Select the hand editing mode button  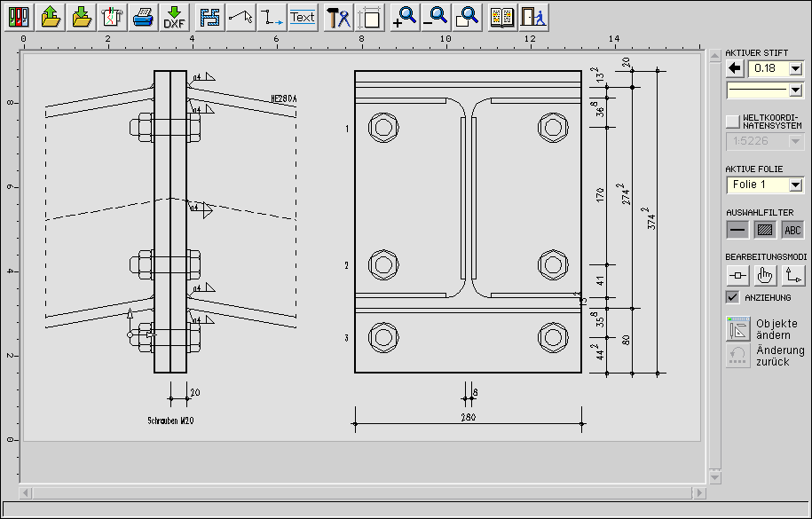click(x=765, y=275)
